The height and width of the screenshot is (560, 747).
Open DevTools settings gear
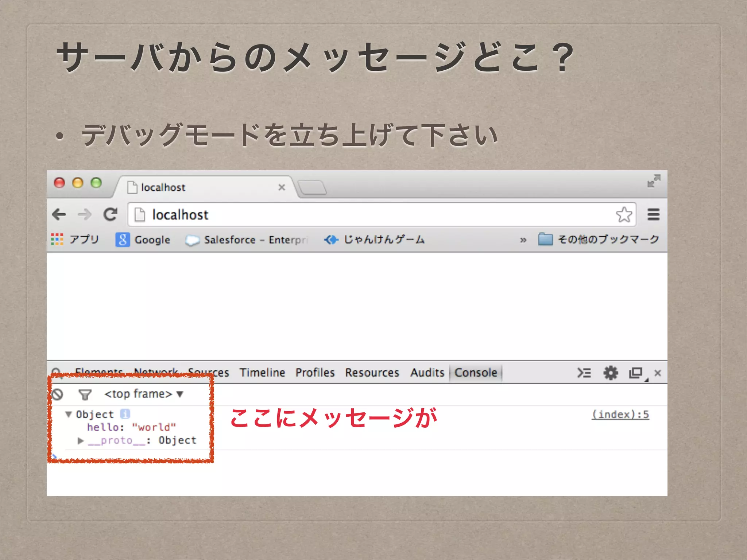pos(611,373)
